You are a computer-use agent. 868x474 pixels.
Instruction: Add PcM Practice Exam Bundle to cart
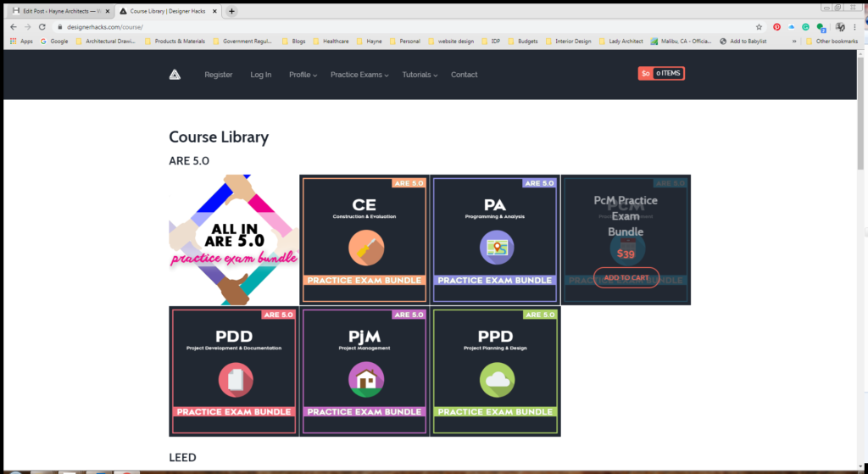click(x=626, y=277)
